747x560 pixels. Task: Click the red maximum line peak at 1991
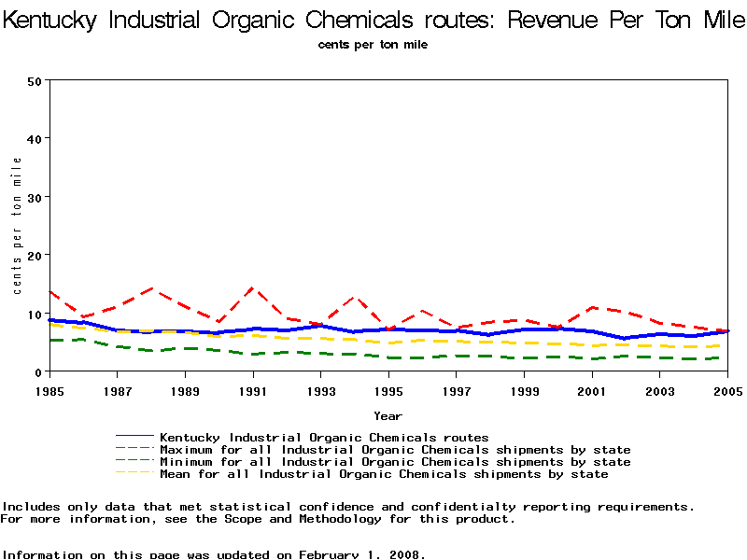coord(252,288)
